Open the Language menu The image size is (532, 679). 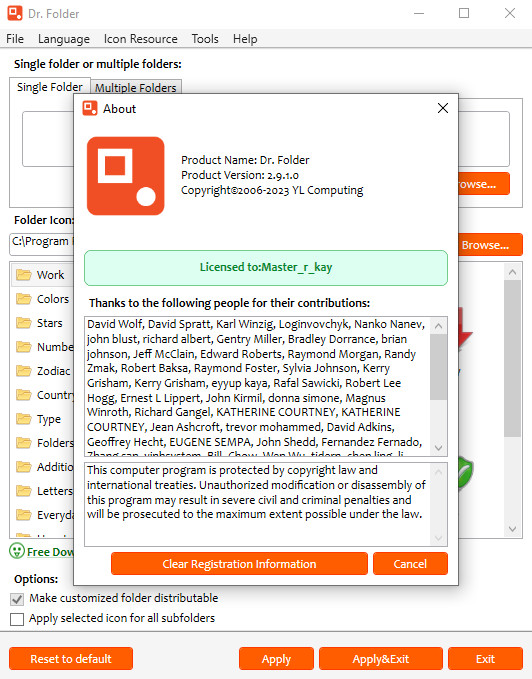coord(64,39)
